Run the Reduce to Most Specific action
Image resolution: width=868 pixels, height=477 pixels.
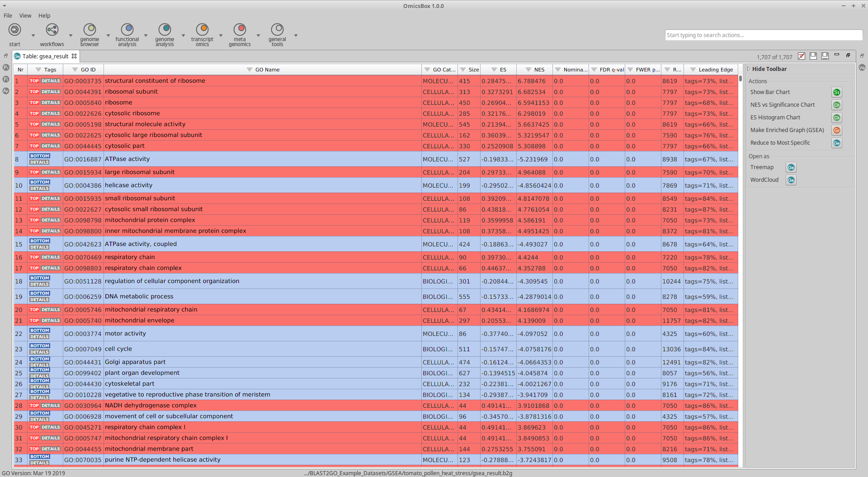pos(836,143)
